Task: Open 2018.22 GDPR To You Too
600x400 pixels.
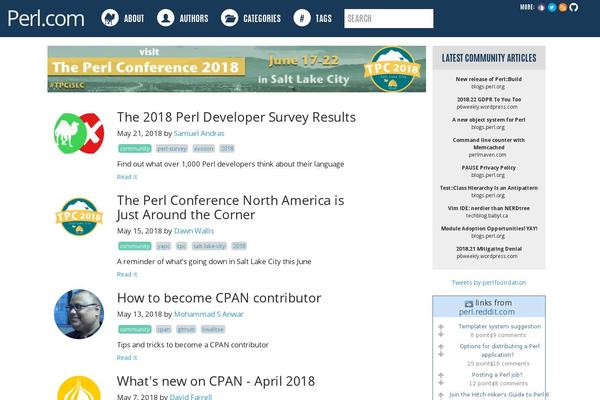Action: pos(489,100)
